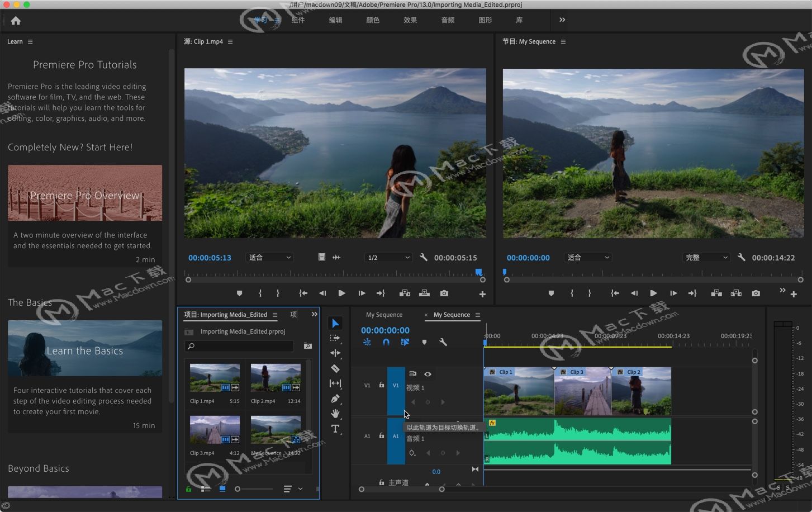
Task: Click Drag Audio Only waveform icon
Action: point(336,257)
